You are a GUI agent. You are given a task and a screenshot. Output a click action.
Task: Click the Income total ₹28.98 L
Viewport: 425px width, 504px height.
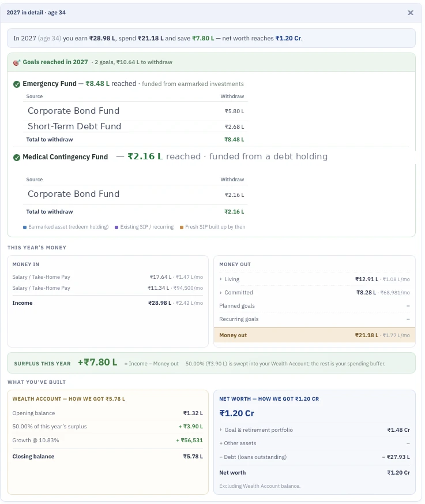click(x=160, y=303)
